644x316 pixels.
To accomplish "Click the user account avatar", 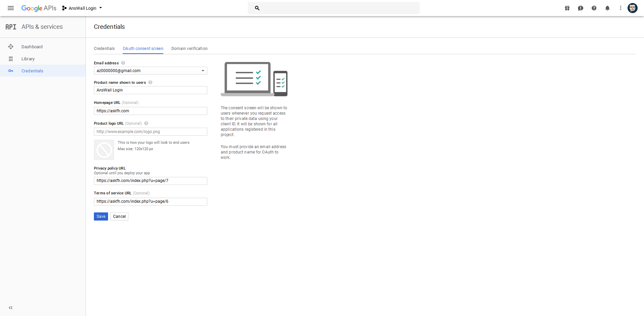I will pos(633,8).
